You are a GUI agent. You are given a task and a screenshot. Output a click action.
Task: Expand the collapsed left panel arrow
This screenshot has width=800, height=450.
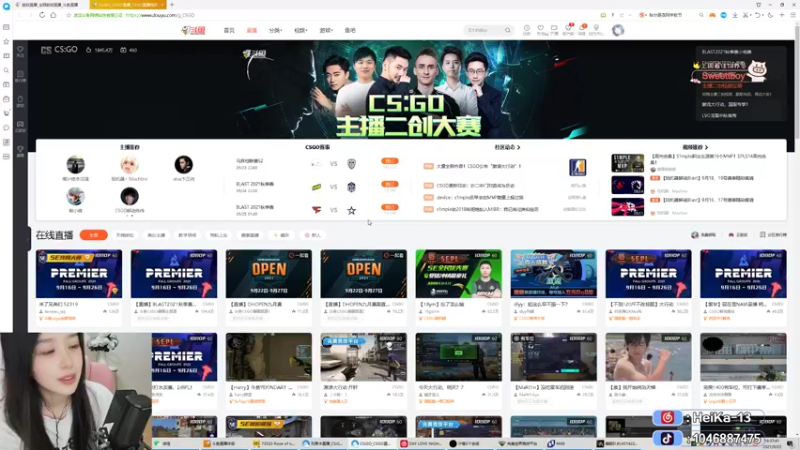pos(29,238)
